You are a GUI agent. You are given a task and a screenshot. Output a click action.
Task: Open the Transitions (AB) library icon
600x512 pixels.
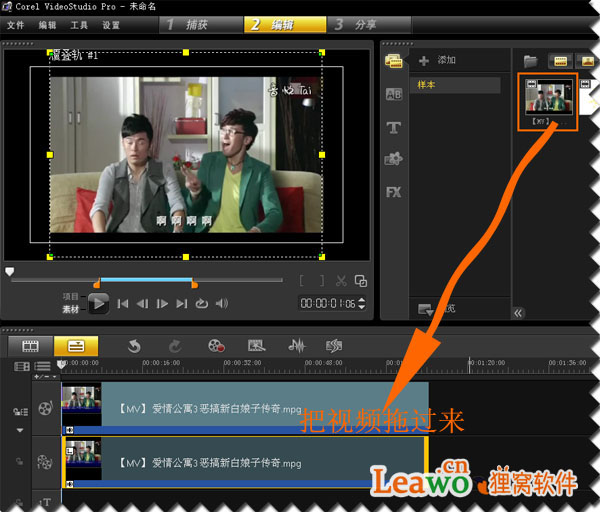tap(394, 94)
